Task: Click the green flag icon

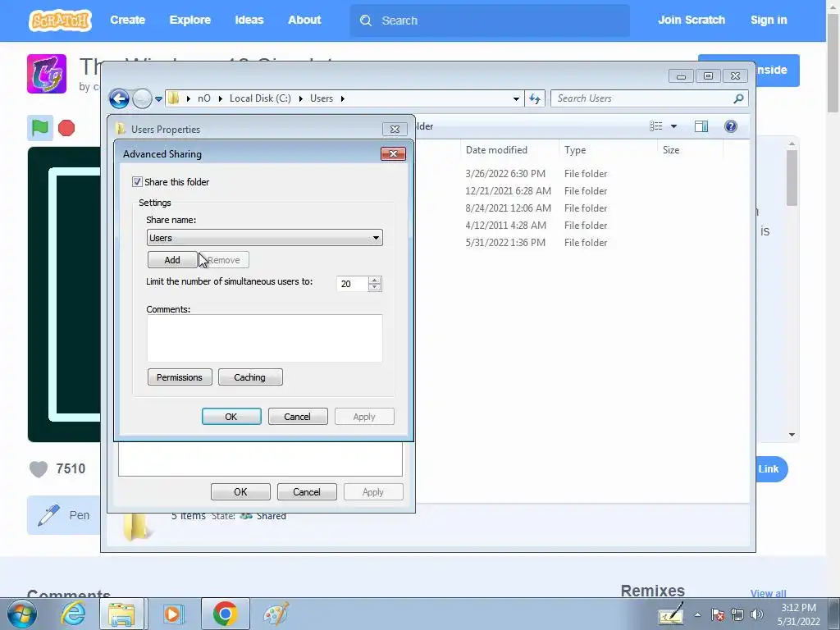Action: [40, 128]
